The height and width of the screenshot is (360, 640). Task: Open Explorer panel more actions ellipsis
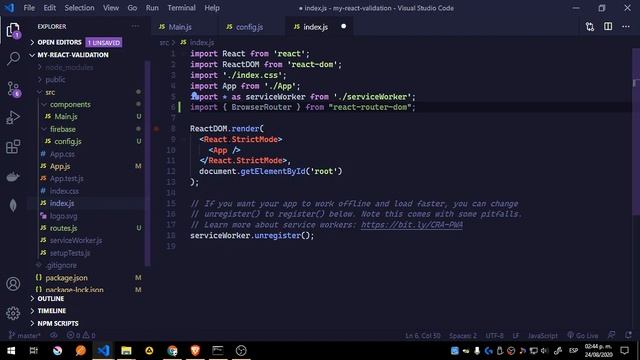coord(135,27)
